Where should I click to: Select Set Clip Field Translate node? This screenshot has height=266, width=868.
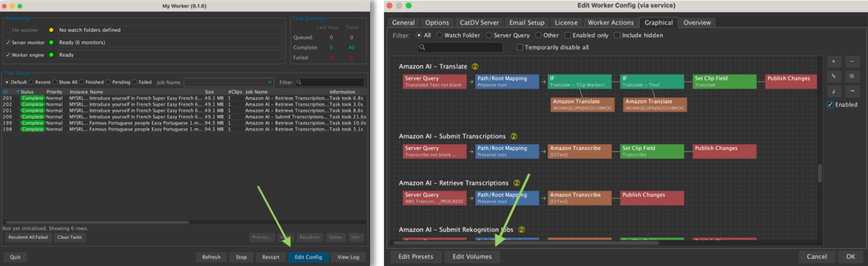coord(724,81)
